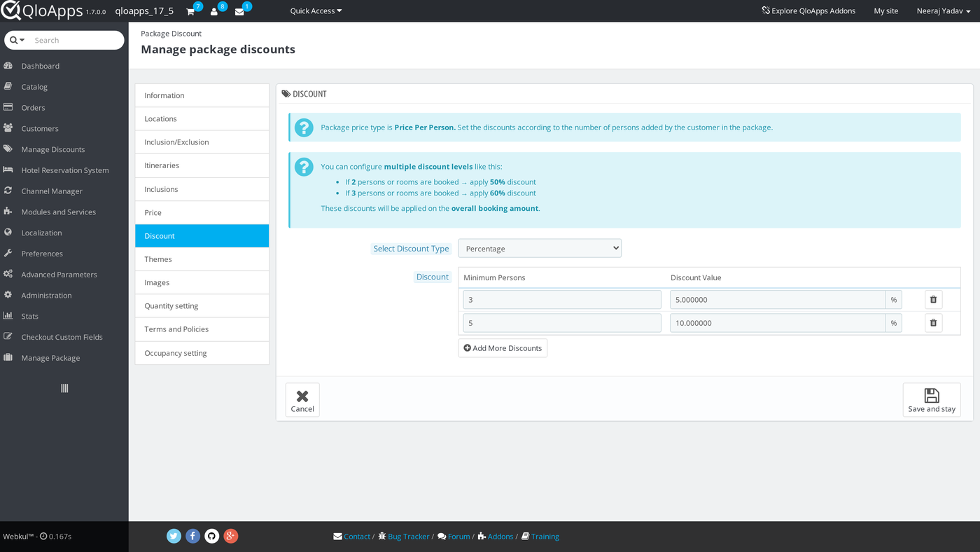Open the Select Discount Type combo box
Screen dimensions: 980x552
tap(540, 248)
